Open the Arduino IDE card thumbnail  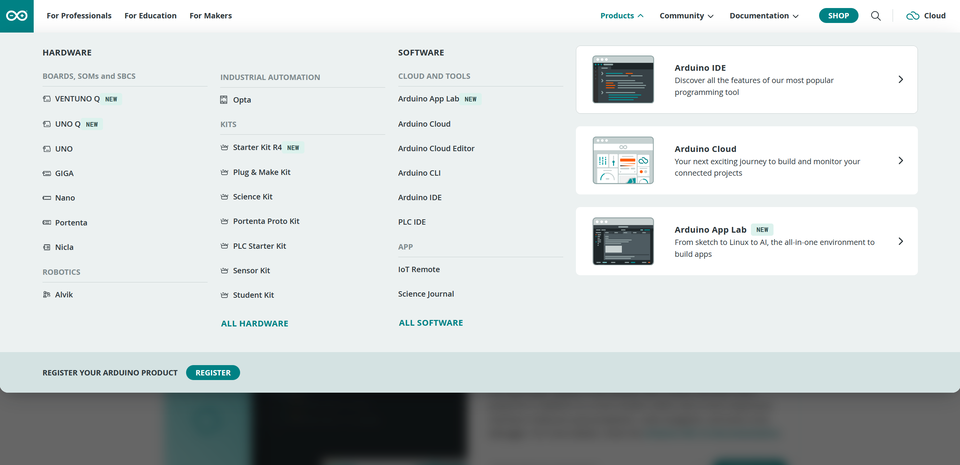click(x=623, y=80)
